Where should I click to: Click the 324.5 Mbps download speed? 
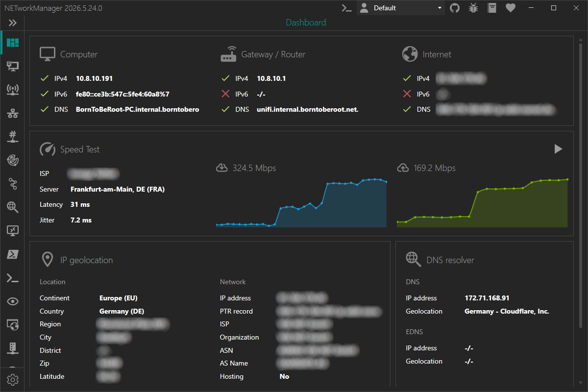point(254,168)
